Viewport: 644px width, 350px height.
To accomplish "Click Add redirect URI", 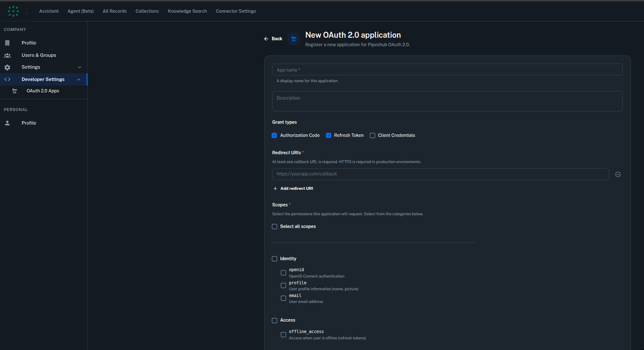I will pyautogui.click(x=293, y=188).
